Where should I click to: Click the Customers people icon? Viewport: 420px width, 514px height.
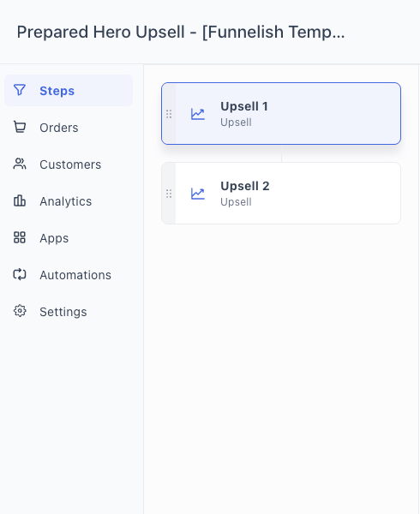20,164
